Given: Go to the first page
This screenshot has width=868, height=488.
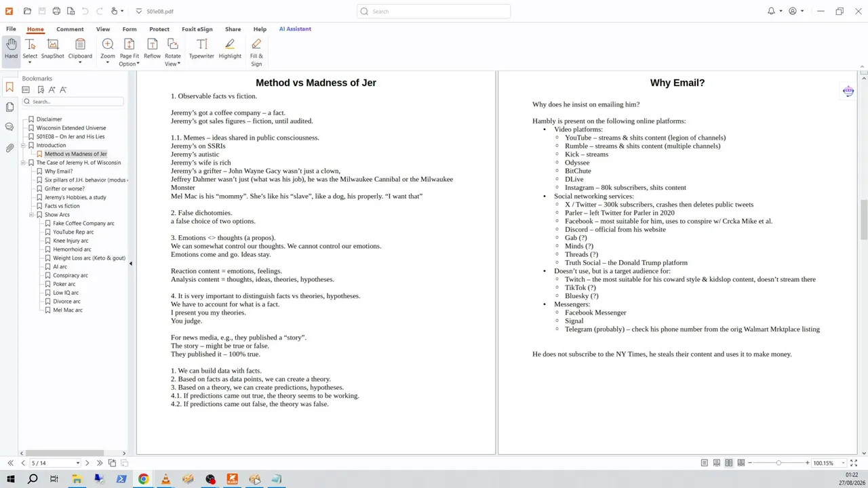Looking at the screenshot, I should (11, 463).
